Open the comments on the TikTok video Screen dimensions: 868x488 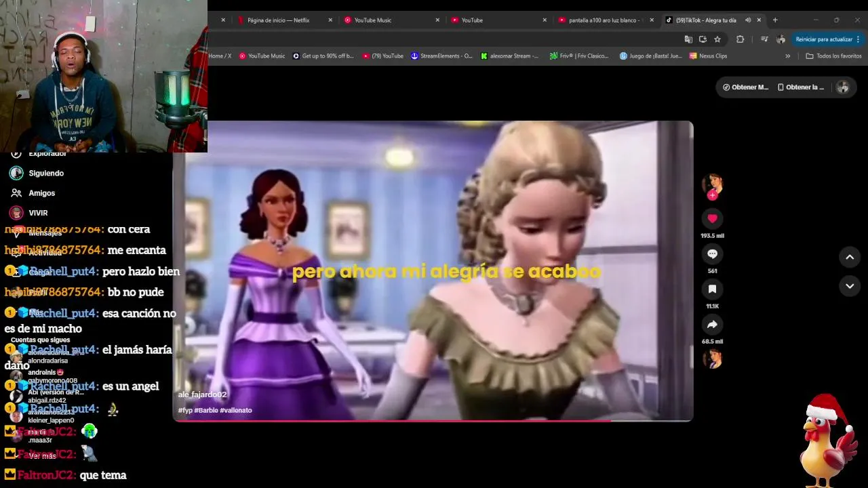(712, 253)
